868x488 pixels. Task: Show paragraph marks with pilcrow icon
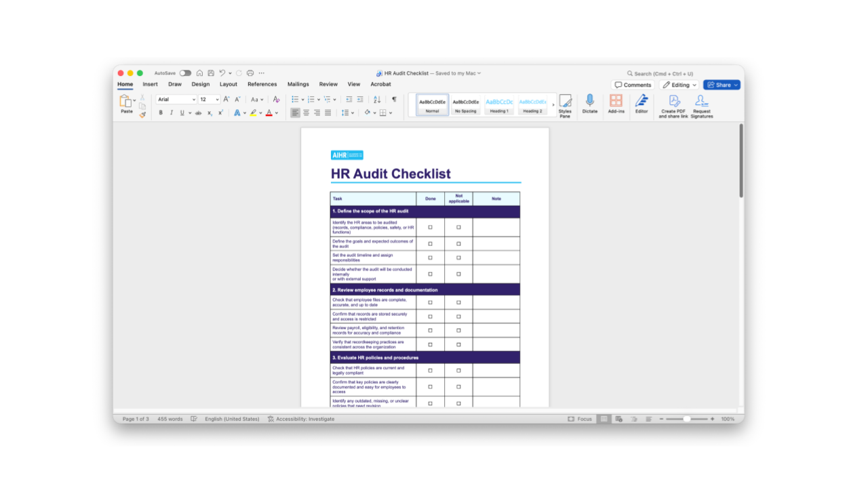coord(394,100)
